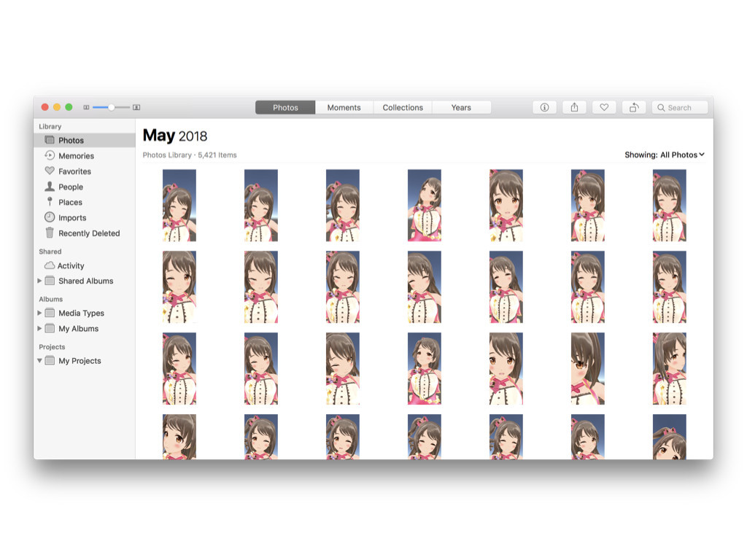Select Media Types label in sidebar

[x=82, y=313]
